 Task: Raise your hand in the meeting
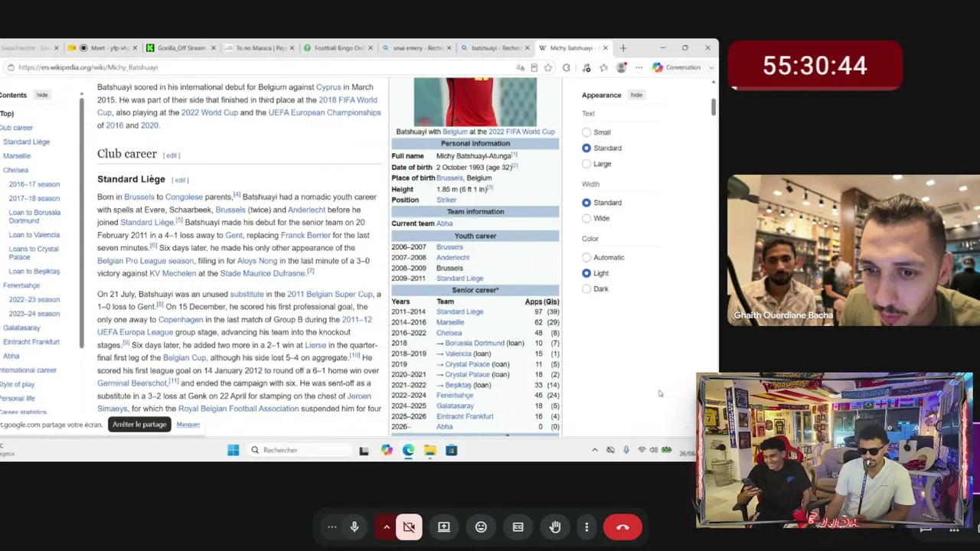555,527
